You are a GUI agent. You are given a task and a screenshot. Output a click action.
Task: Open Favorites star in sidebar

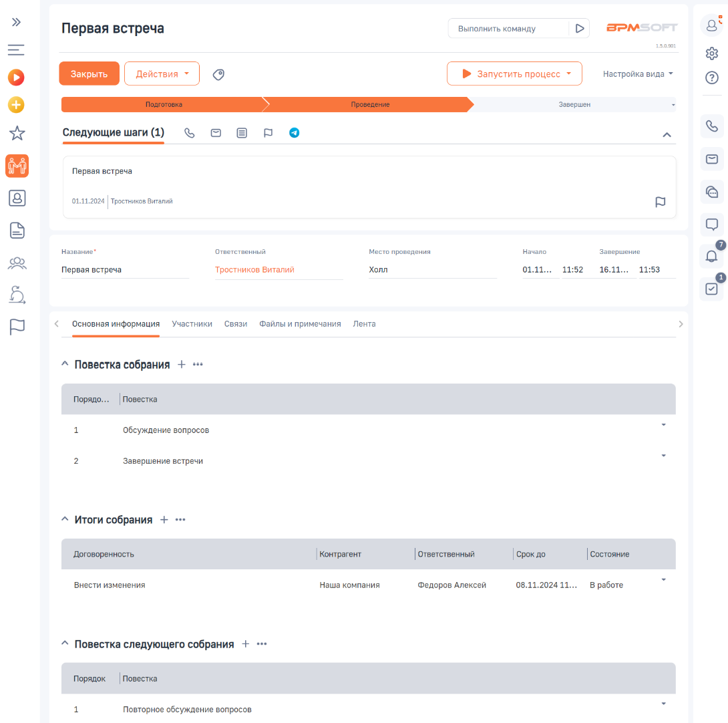point(17,134)
